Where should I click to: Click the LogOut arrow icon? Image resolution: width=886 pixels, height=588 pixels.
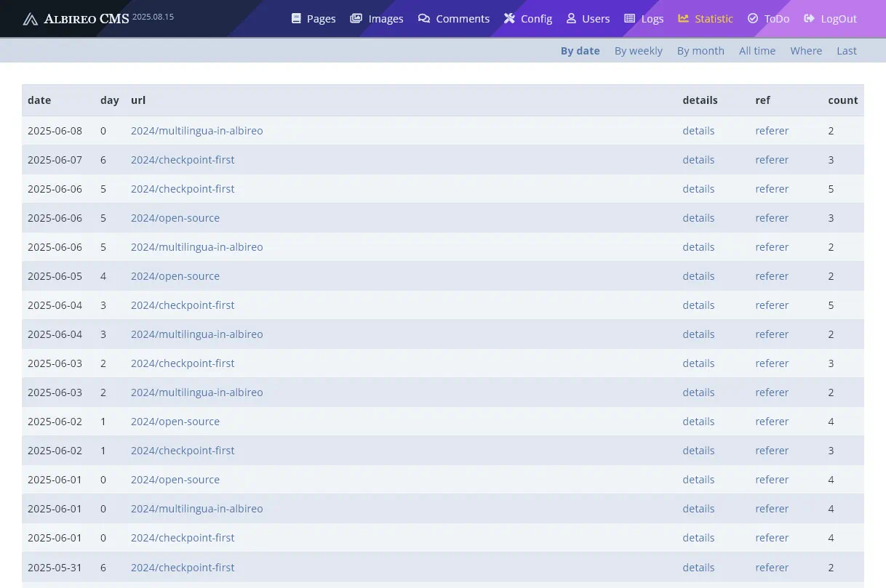[809, 18]
